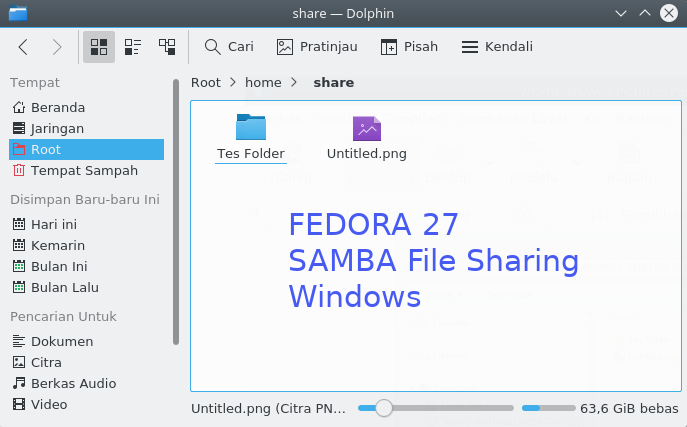
Task: Search for Citra image files
Action: (86, 362)
